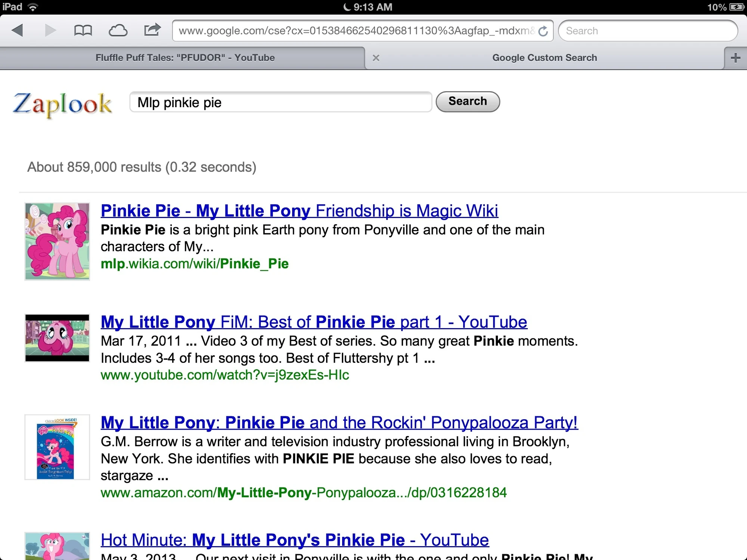Select the Google Custom Search tab
Screen dimensions: 747x560
544,58
